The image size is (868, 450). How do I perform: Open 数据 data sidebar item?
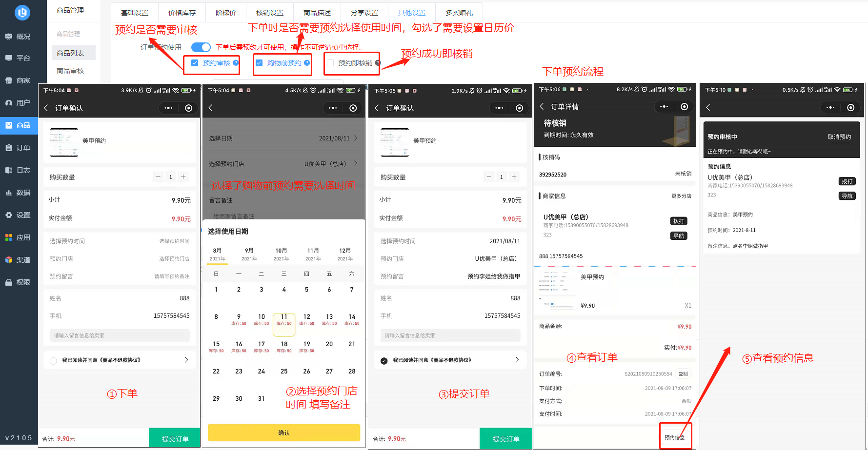click(18, 193)
